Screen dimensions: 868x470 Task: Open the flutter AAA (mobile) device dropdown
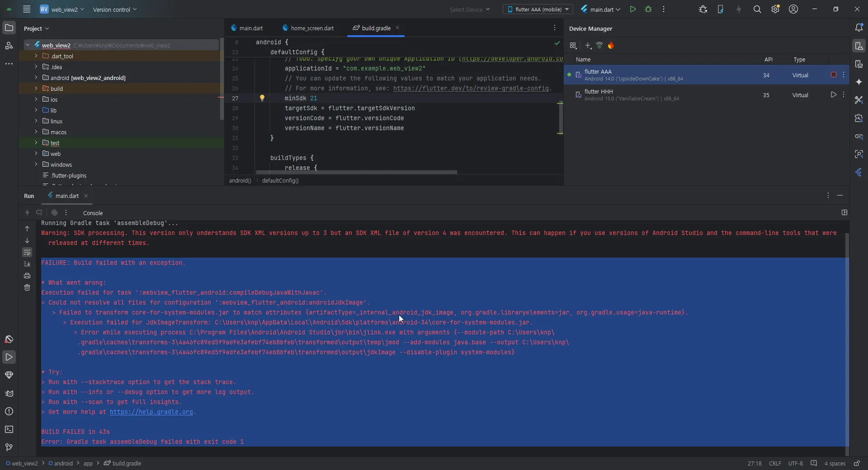(x=538, y=9)
